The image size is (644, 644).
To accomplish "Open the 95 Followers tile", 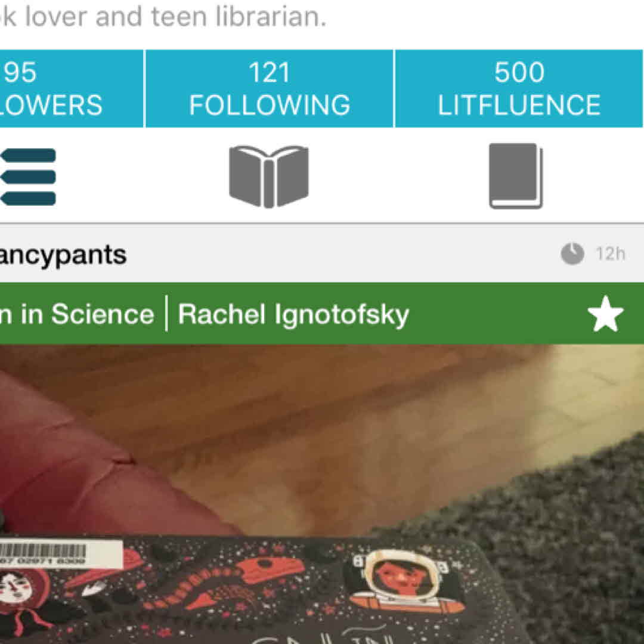I will 72,89.
